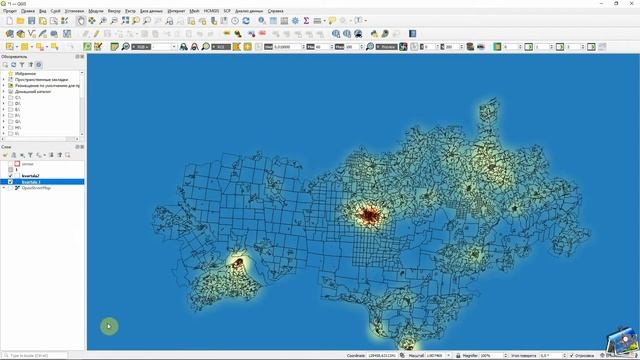This screenshot has height=360, width=640.
Task: Click the Magnifier percentage spin box
Action: coord(493,356)
